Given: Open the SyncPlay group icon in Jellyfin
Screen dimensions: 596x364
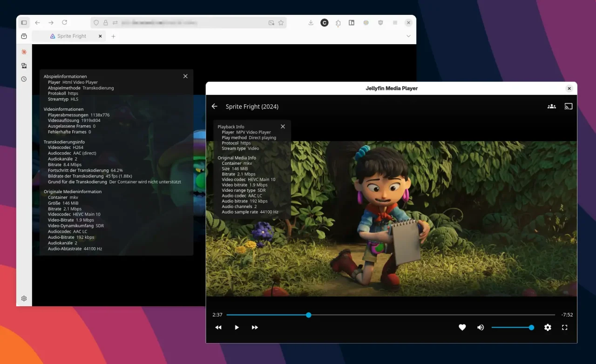Looking at the screenshot, I should 551,106.
